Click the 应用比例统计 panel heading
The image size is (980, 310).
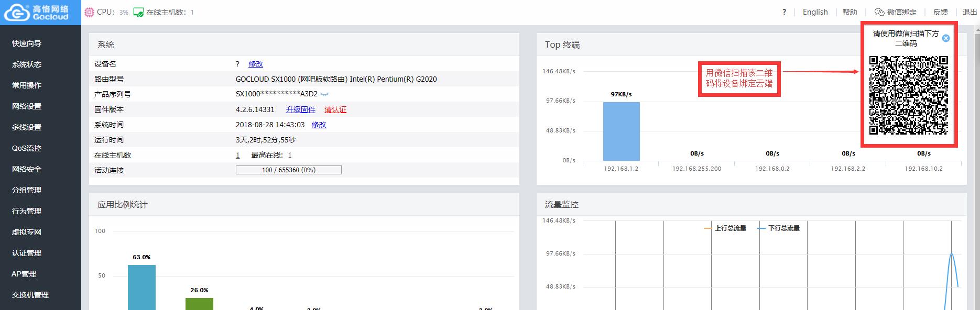123,205
